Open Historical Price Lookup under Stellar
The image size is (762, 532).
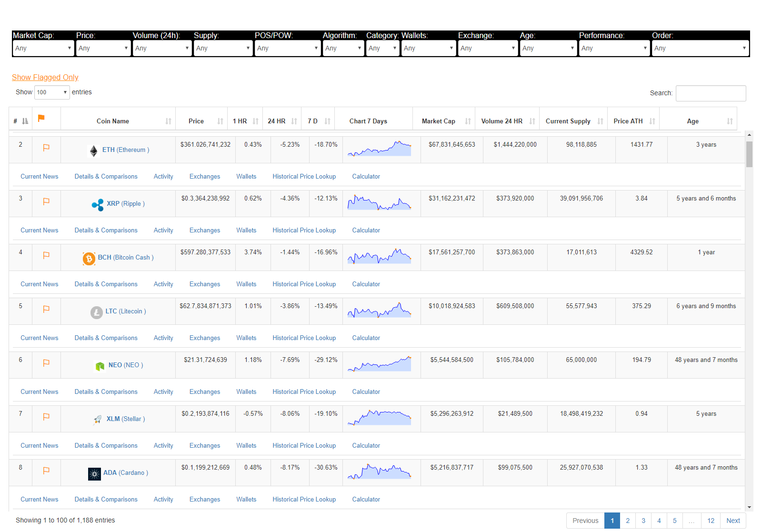(x=304, y=445)
